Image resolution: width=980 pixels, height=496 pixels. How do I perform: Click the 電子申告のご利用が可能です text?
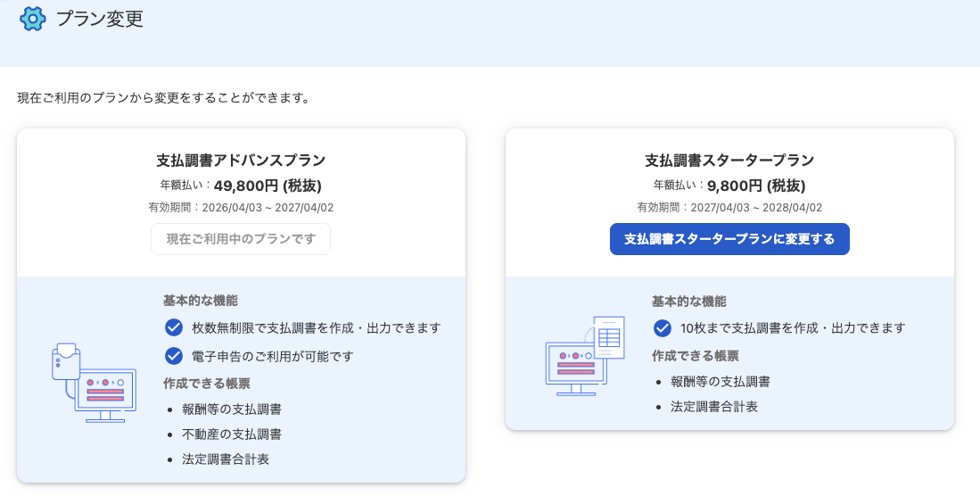coord(273,357)
